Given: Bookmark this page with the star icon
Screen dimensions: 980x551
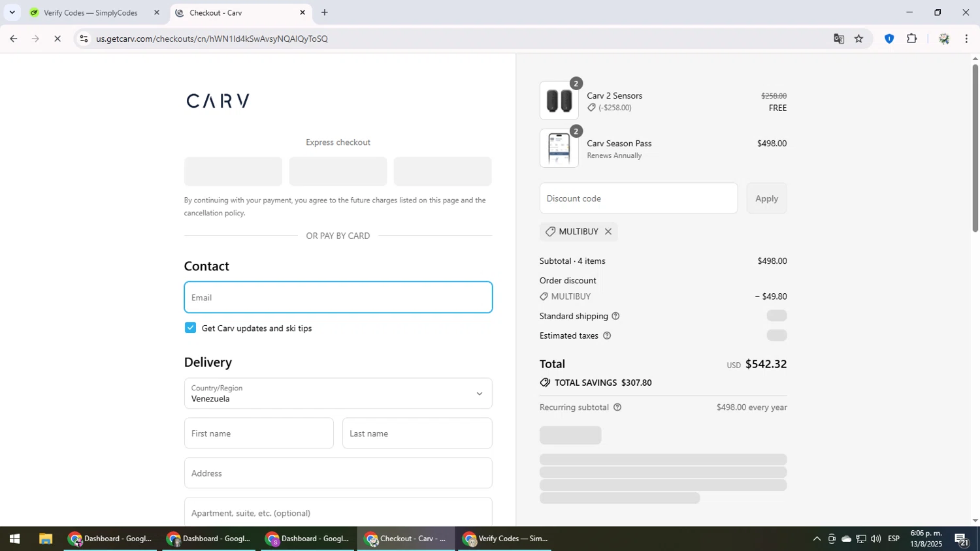Looking at the screenshot, I should 859,39.
